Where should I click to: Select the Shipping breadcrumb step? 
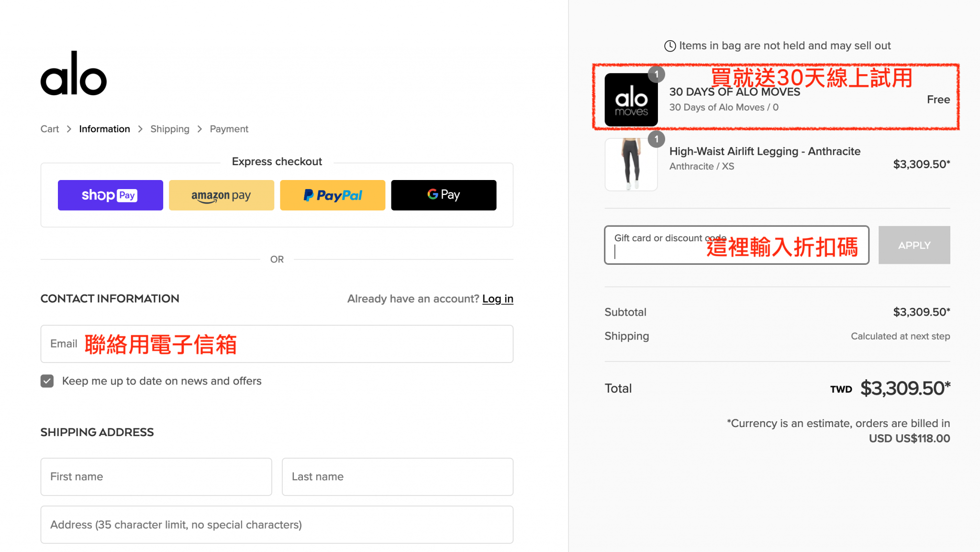(170, 129)
